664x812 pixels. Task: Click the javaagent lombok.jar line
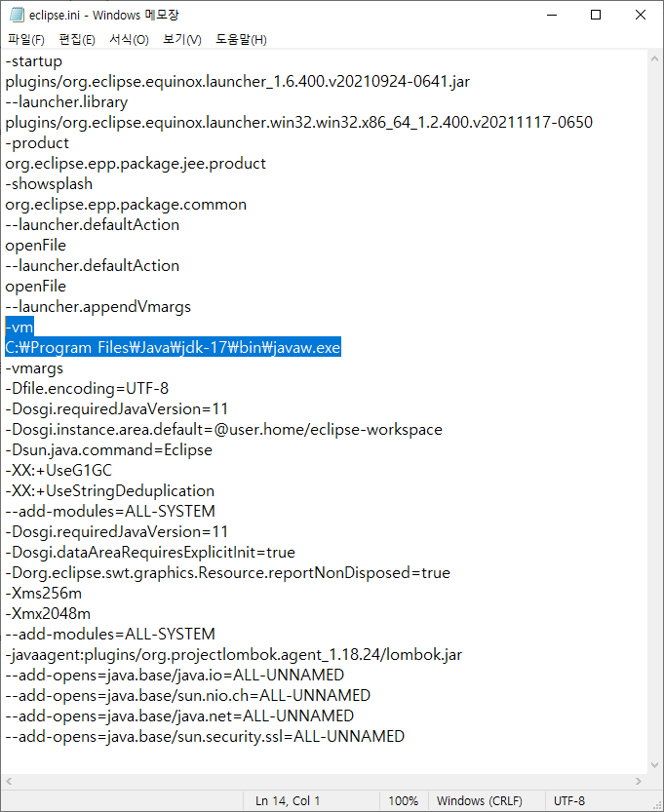coord(234,655)
